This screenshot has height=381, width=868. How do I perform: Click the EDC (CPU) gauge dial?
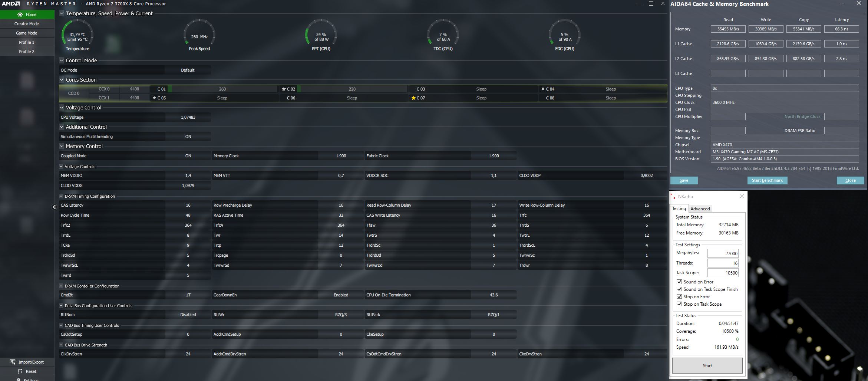click(565, 36)
